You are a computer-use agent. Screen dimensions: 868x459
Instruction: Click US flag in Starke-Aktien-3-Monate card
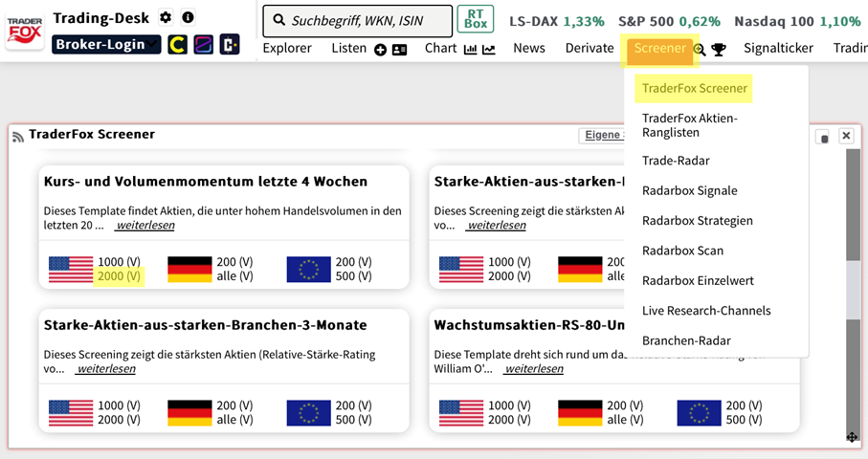click(x=71, y=413)
